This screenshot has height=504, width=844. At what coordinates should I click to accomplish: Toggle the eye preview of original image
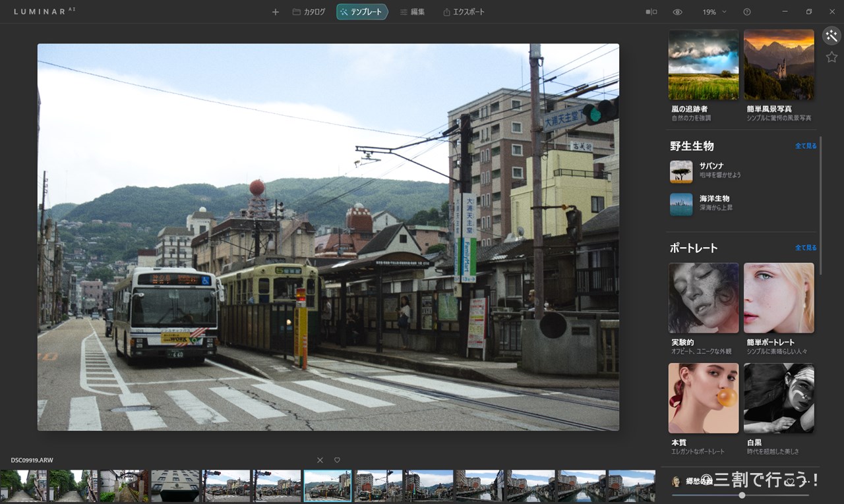677,12
